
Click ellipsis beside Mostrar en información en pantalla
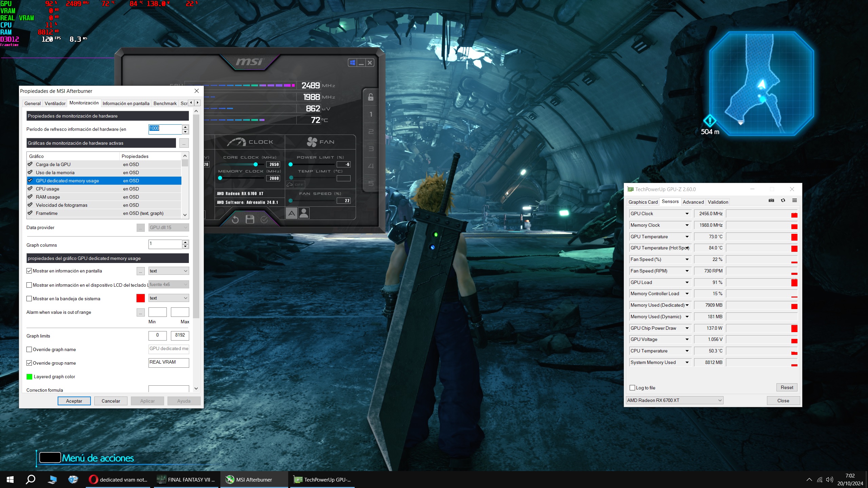[x=141, y=271]
